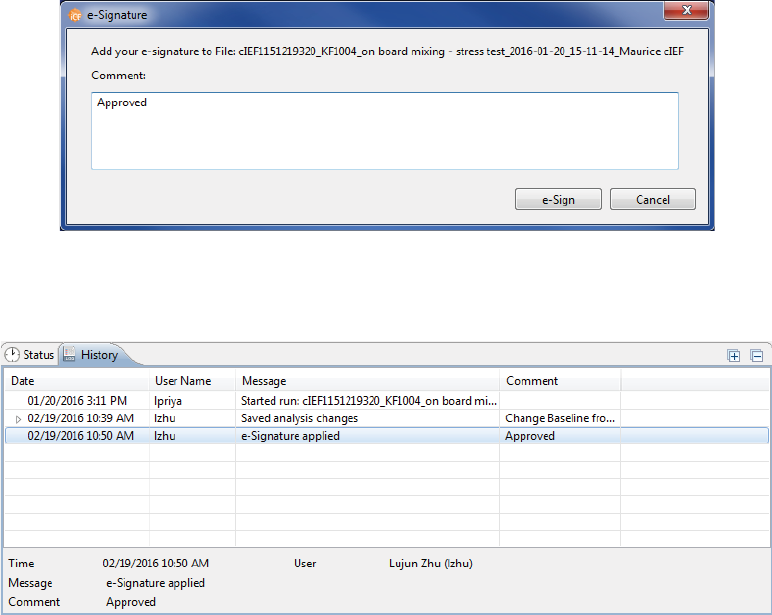Click the Comment column header
The image size is (772, 615).
point(560,381)
